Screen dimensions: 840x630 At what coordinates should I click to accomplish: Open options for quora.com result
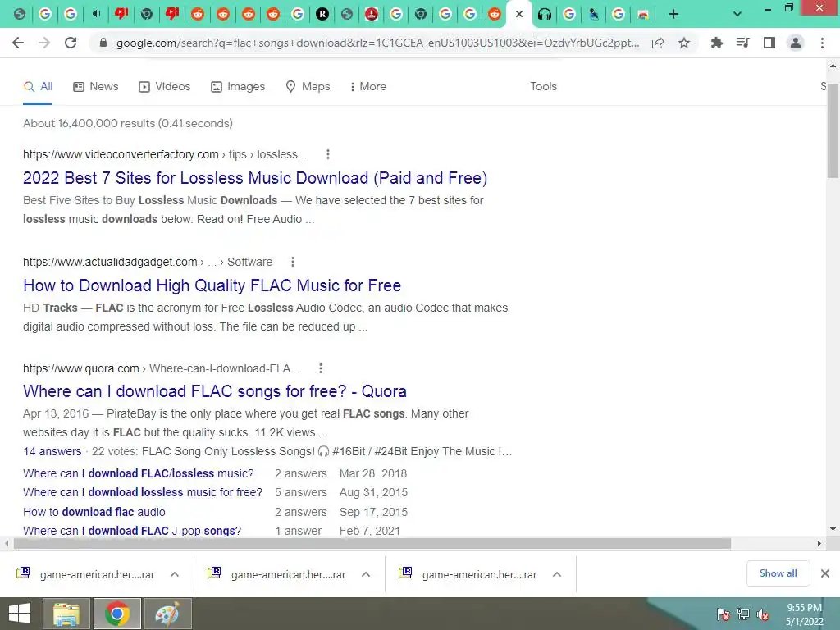point(321,368)
